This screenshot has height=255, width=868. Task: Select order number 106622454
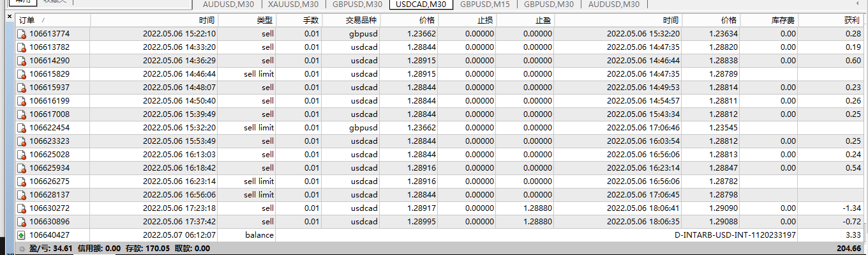[x=49, y=128]
